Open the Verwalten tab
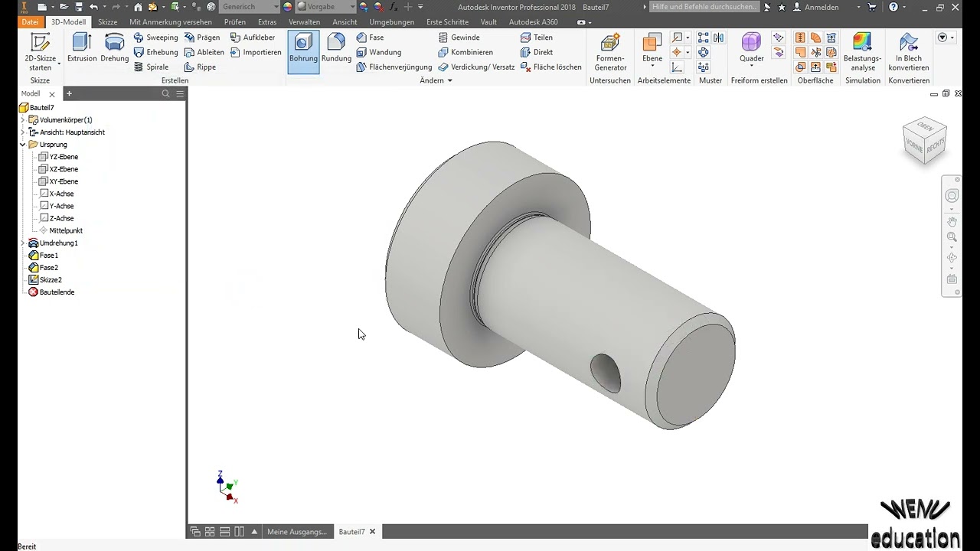Screen dimensions: 980x551 pyautogui.click(x=304, y=22)
